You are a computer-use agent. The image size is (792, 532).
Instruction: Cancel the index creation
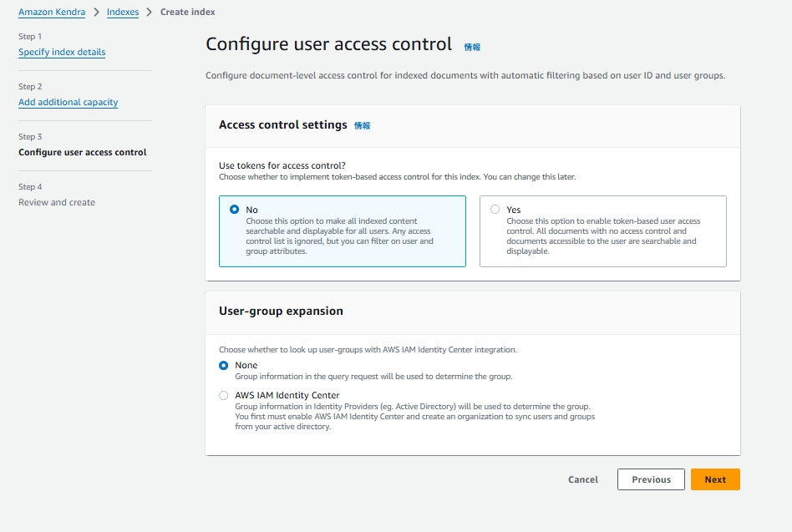(x=583, y=479)
